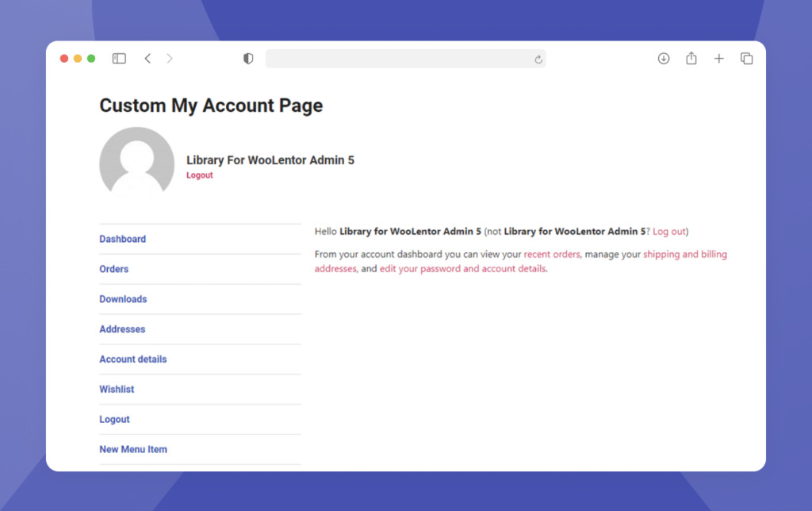Reload page with the refresh icon

[x=538, y=60]
